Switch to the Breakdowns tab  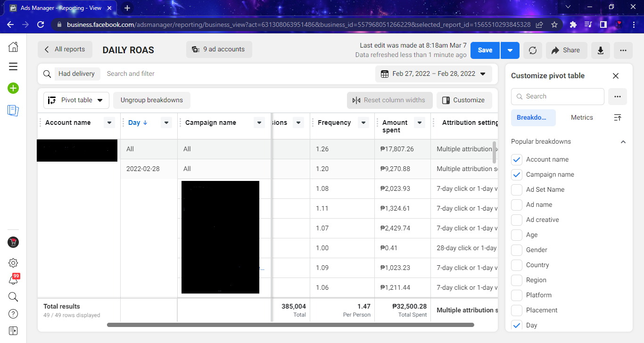[x=533, y=118]
